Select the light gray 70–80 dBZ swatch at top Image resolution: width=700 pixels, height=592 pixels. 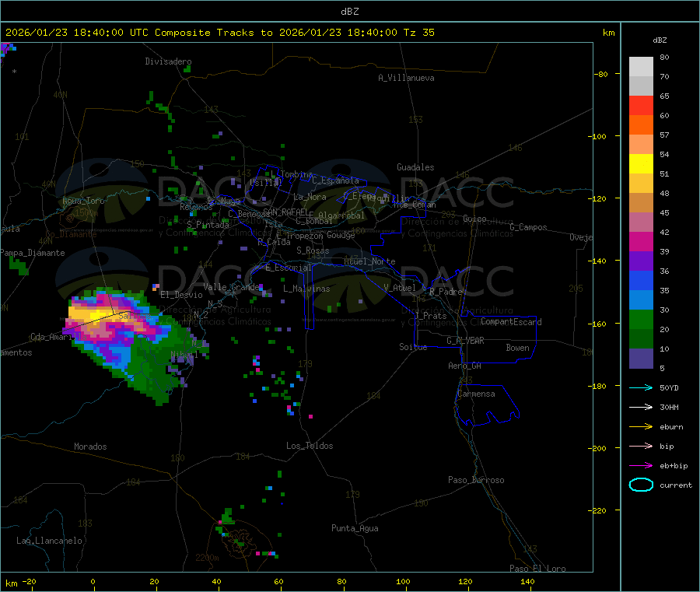click(641, 67)
